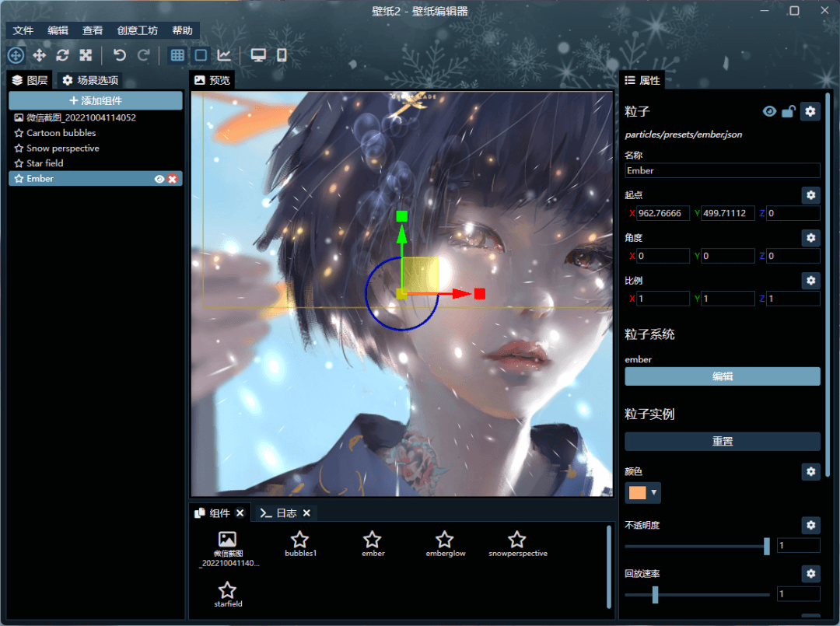Screen dimensions: 840x626
Task: Open gear options for 不透明度 opacity
Action: click(x=810, y=526)
